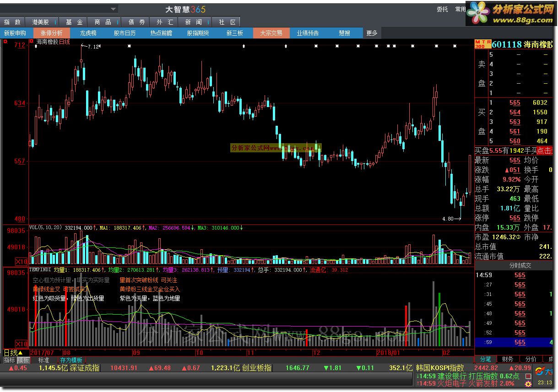The image size is (558, 392).
Task: Click the gear icon beside 海南橡胶 chart title
Action: coord(32,42)
